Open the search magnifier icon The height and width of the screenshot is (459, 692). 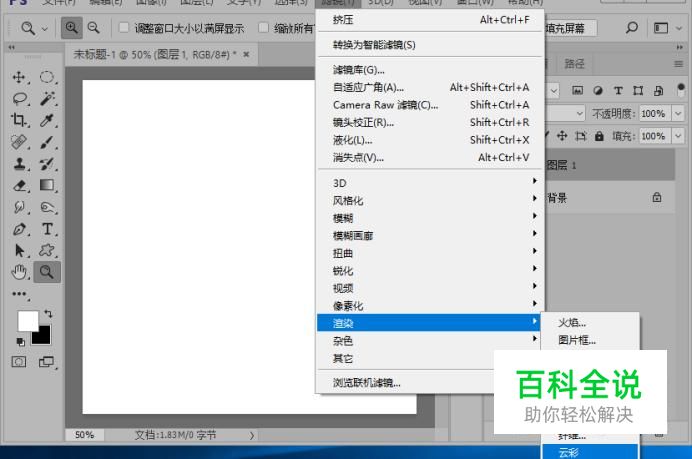click(632, 28)
